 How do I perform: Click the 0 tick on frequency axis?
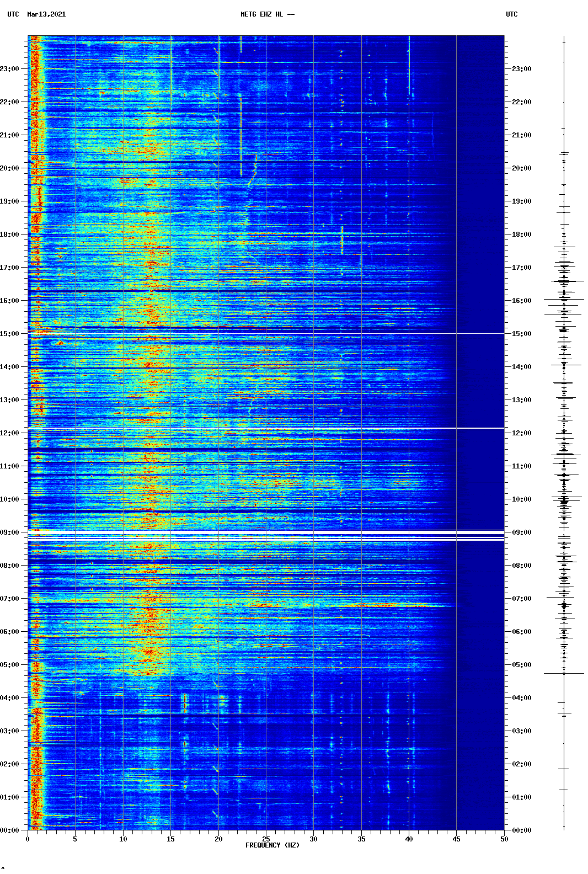(28, 839)
